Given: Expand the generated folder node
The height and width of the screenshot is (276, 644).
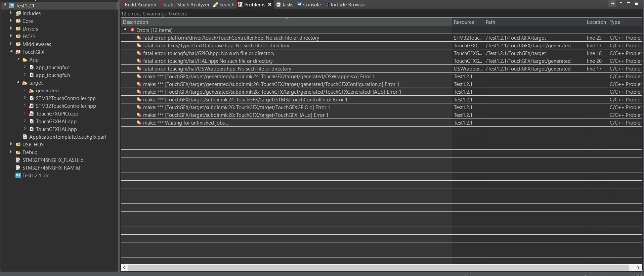Looking at the screenshot, I should [x=25, y=90].
